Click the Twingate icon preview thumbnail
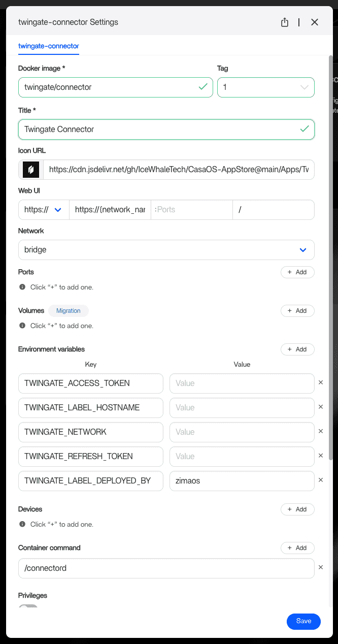 point(31,170)
